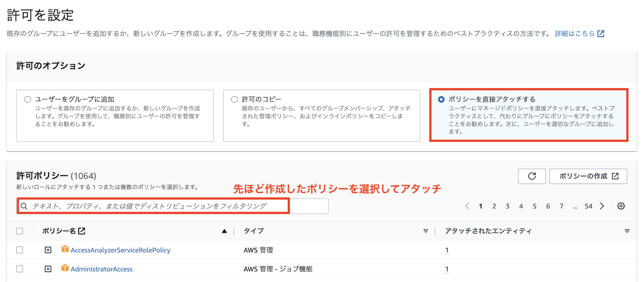Click the disabled left pagination chevron

467,206
